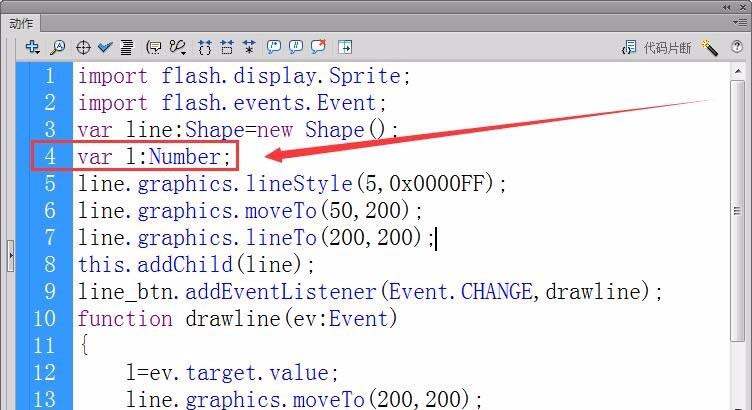Image resolution: width=752 pixels, height=410 pixels.
Task: Click the vertical scrollbar up arrow
Action: click(738, 71)
